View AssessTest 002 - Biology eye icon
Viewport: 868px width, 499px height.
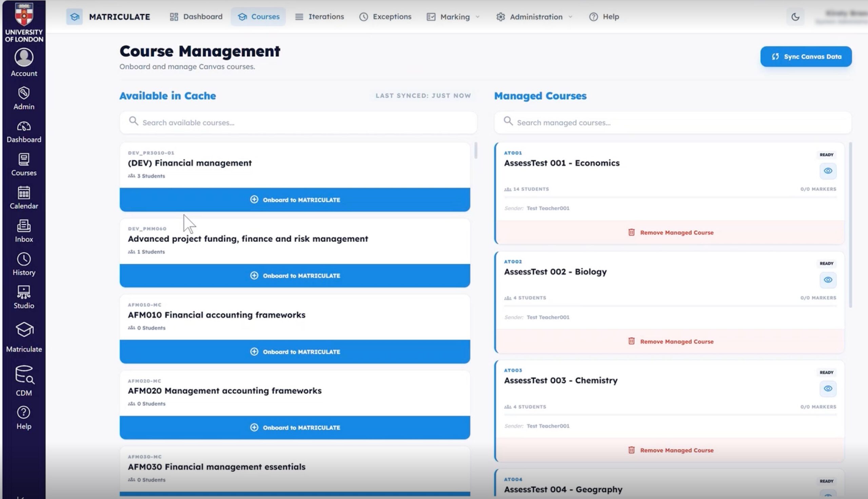pos(828,280)
